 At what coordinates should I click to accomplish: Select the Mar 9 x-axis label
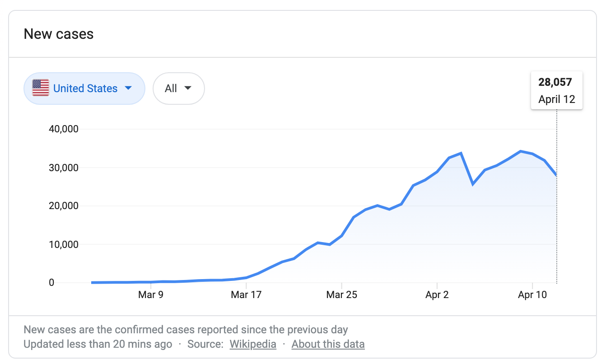coord(151,295)
